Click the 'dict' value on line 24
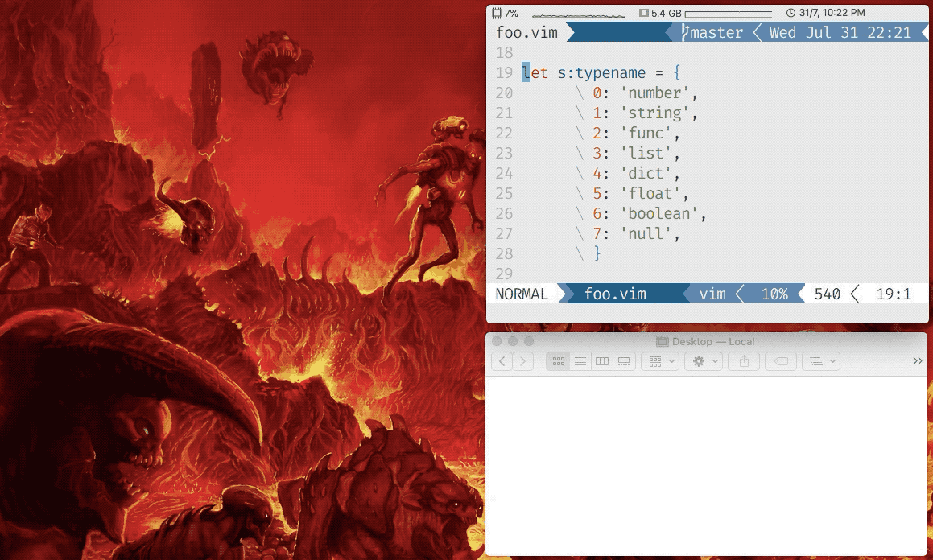Image resolution: width=933 pixels, height=560 pixels. 646,174
